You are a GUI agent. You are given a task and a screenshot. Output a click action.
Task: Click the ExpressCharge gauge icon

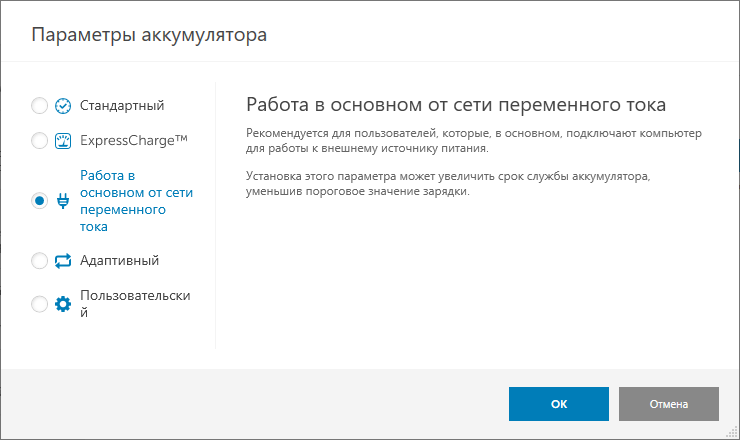click(x=63, y=141)
